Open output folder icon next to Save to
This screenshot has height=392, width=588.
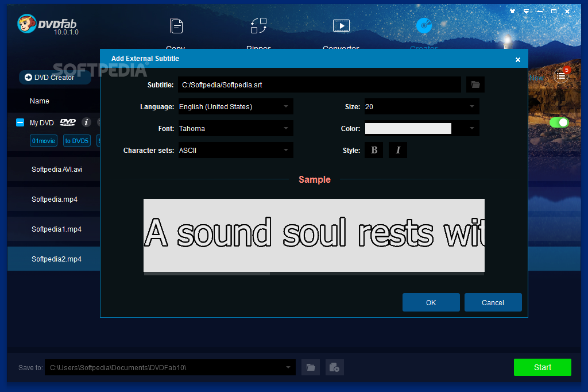tap(311, 367)
